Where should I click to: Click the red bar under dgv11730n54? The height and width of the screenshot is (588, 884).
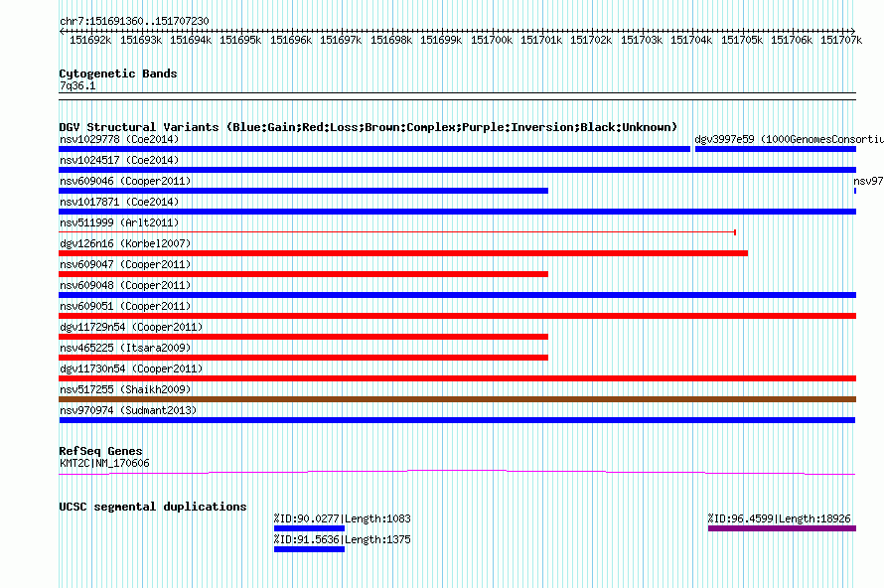(x=457, y=378)
